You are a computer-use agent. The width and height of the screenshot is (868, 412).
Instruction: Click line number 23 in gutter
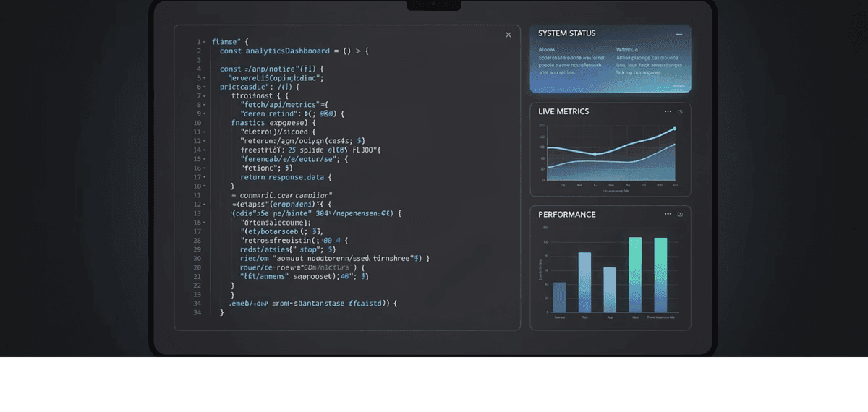197,295
